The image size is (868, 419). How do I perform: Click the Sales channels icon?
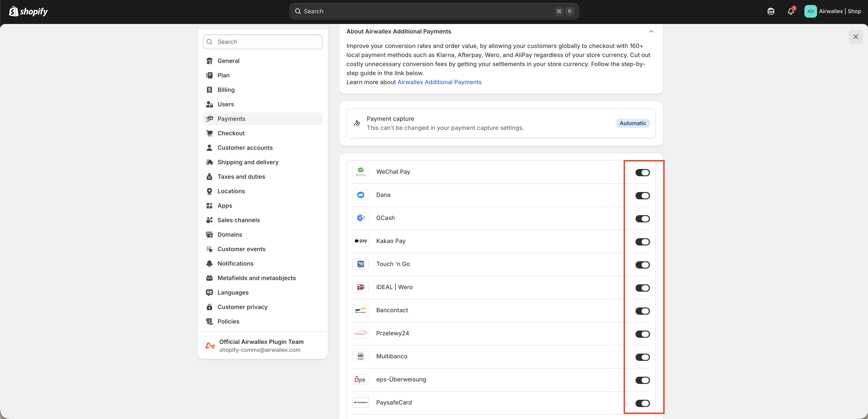coord(209,220)
